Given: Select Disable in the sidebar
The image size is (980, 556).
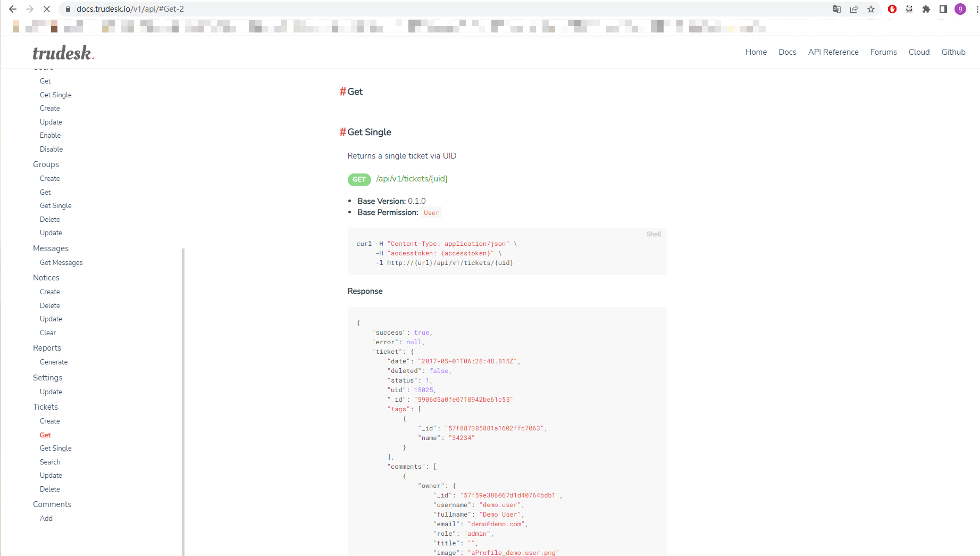Looking at the screenshot, I should [51, 150].
